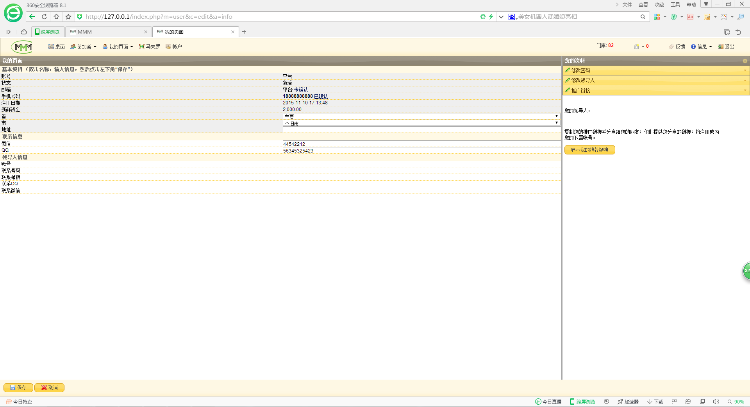Go back with the green arrow button
This screenshot has width=750, height=407.
32,16
